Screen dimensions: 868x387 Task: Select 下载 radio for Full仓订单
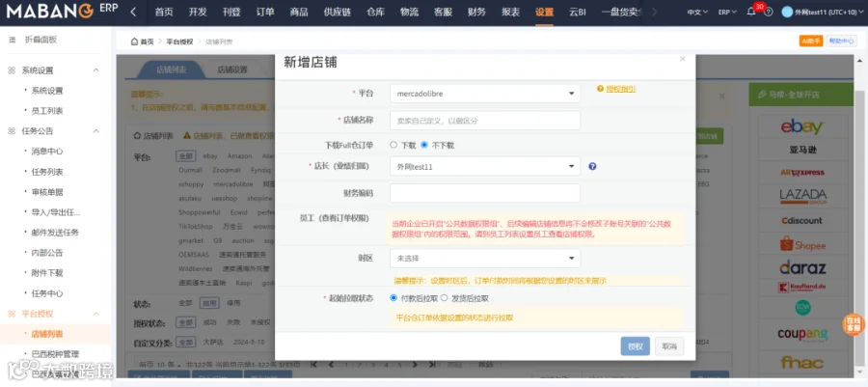click(393, 145)
